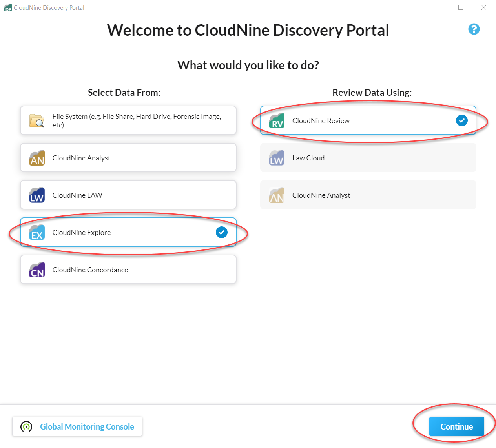The image size is (496, 448).
Task: Choose CloudNine Concordance as data source
Action: click(128, 270)
